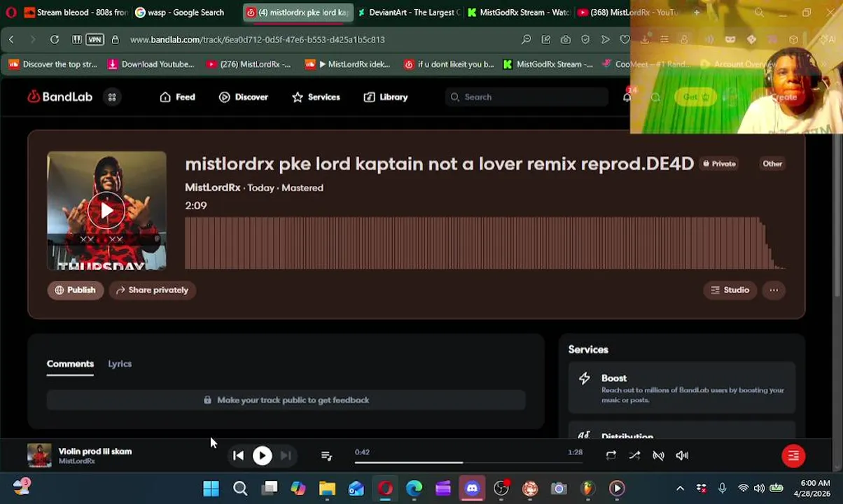Open File Explorer from taskbar
Viewport: 843px width, 504px height.
pos(327,488)
